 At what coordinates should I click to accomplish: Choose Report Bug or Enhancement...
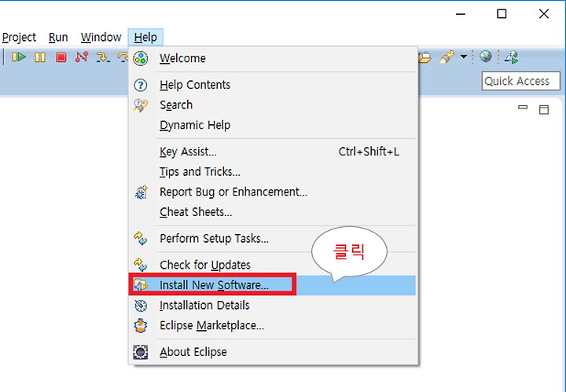tap(273, 192)
